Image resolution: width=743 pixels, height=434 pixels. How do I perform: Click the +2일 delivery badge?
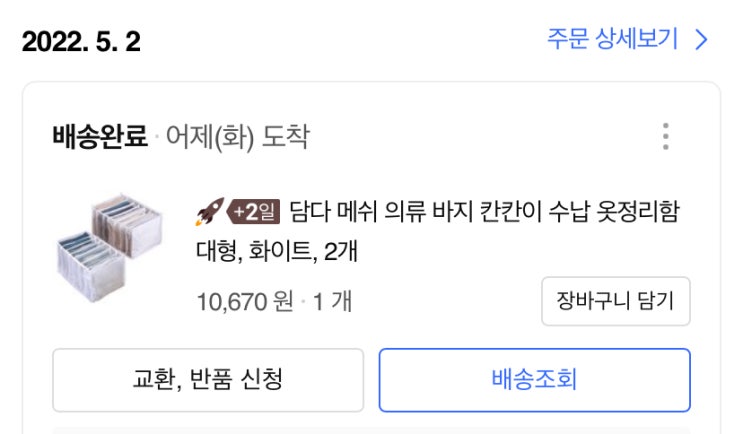click(253, 212)
